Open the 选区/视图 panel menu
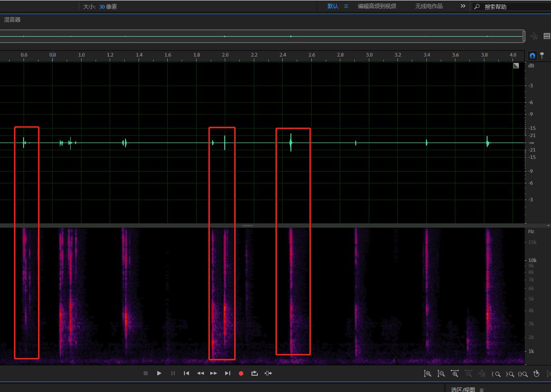Viewport: 551px width, 392px height. click(482, 390)
